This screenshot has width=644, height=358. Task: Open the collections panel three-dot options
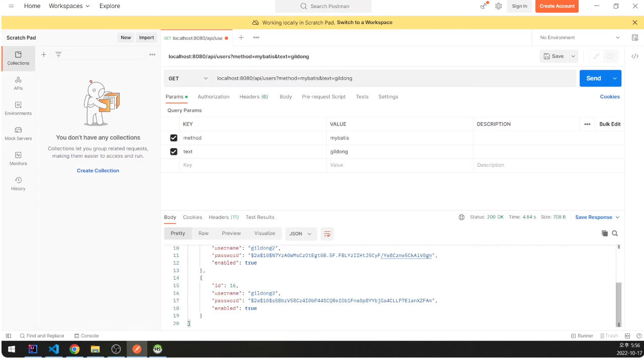[x=152, y=54]
